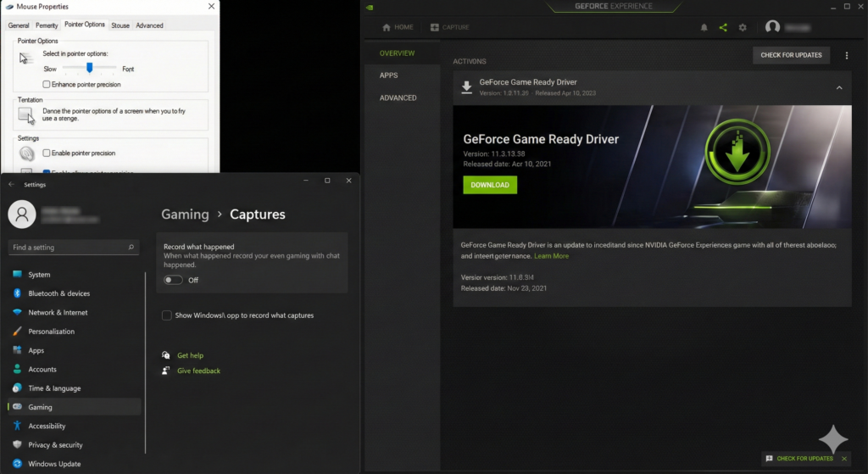The image size is (868, 474).
Task: Switch to the Advanced tab in Mouse Properties
Action: tap(149, 25)
